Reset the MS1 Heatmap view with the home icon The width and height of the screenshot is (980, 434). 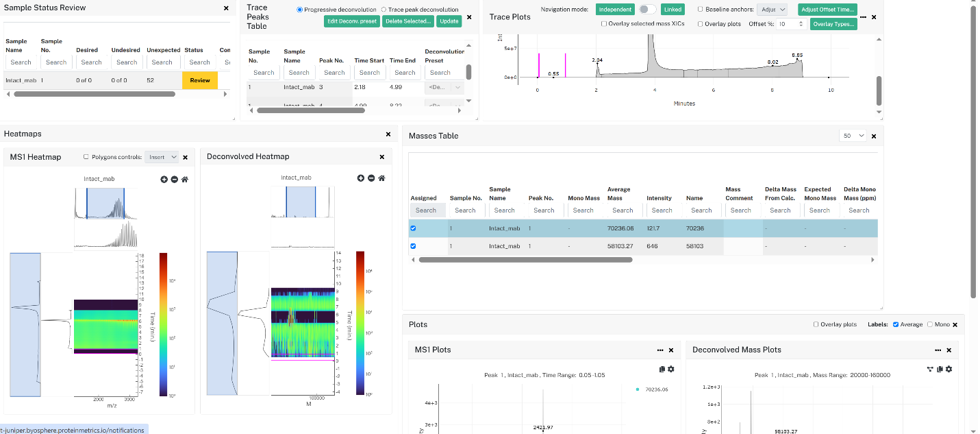tap(185, 179)
